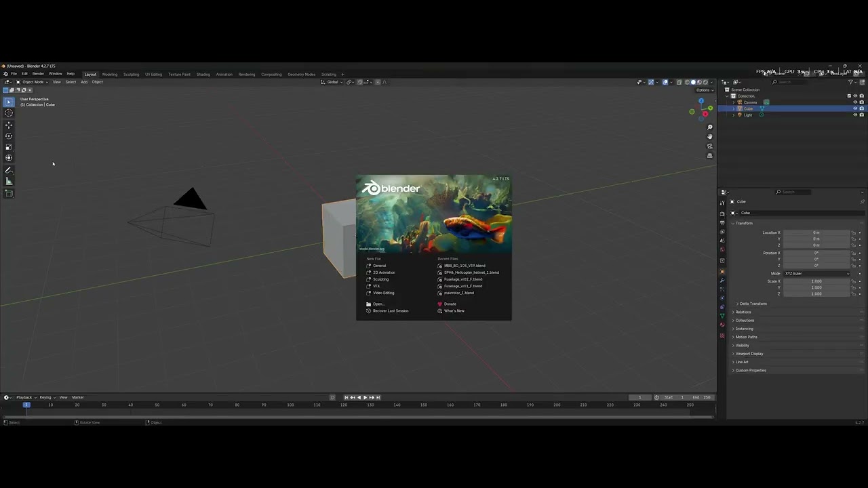Screen dimensions: 868x488
Task: Open the Tool properties tab
Action: coord(722,203)
